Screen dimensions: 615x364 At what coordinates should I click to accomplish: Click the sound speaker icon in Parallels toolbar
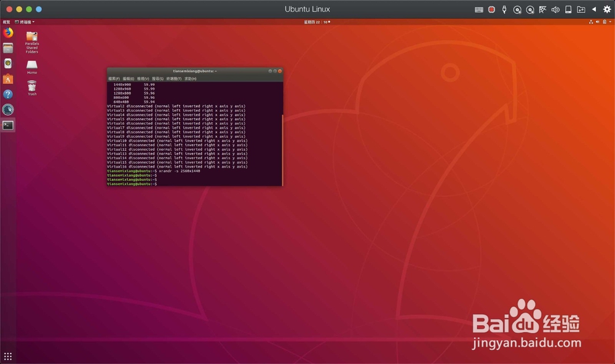(x=555, y=9)
